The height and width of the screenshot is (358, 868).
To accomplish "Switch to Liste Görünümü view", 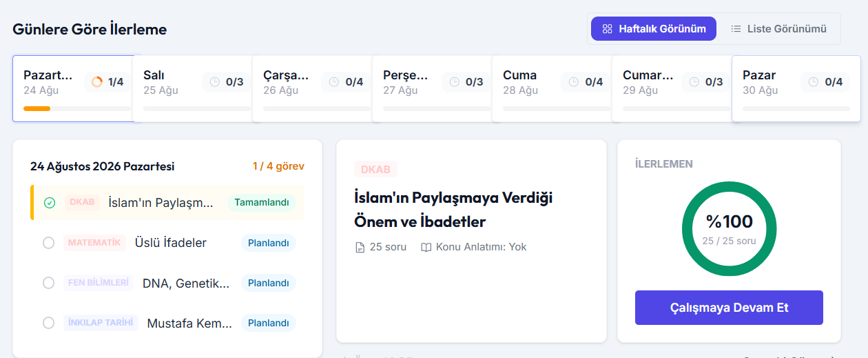I will click(778, 29).
